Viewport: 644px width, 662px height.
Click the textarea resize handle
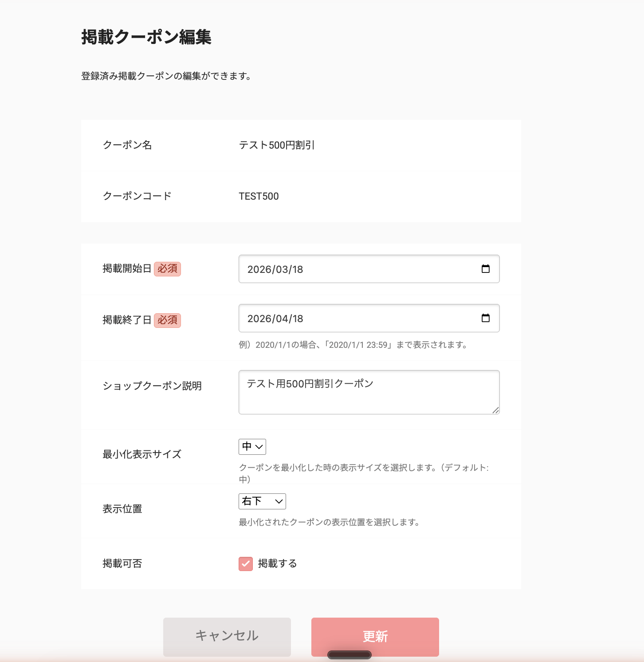[x=495, y=411]
